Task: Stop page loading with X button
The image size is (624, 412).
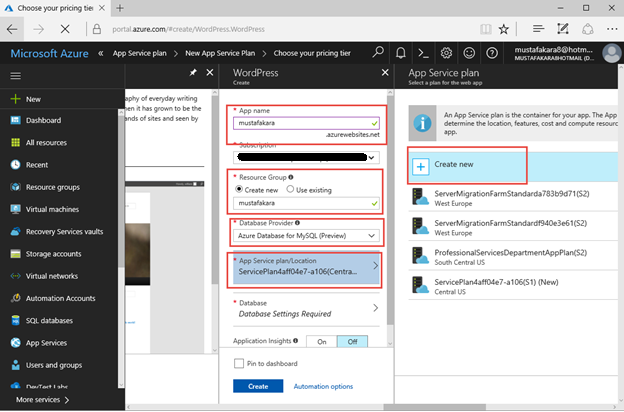Action: coord(65,29)
